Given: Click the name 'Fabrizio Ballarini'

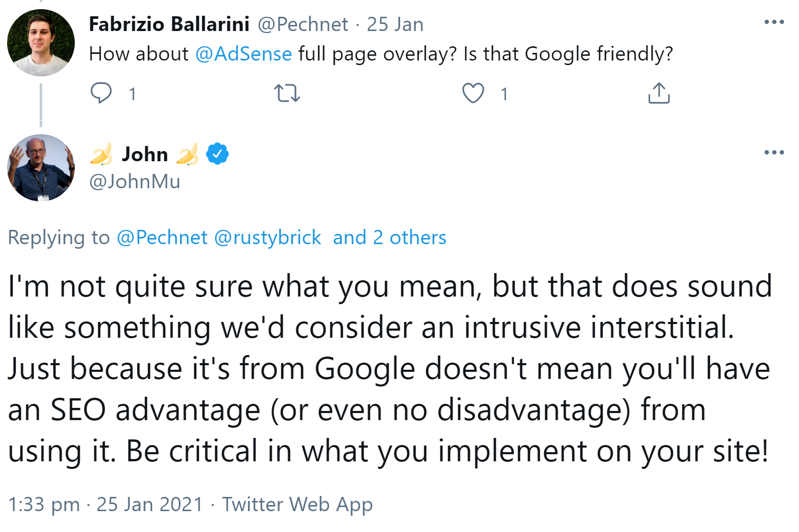Looking at the screenshot, I should pyautogui.click(x=168, y=23).
